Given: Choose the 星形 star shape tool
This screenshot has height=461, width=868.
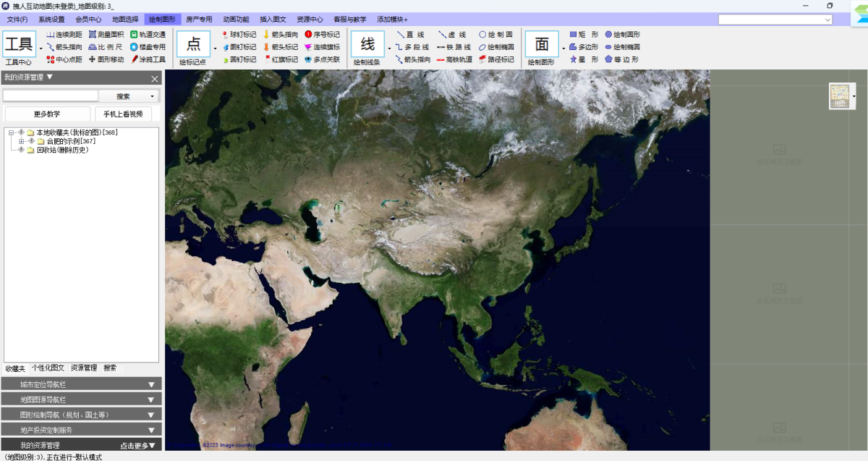Looking at the screenshot, I should click(x=583, y=59).
